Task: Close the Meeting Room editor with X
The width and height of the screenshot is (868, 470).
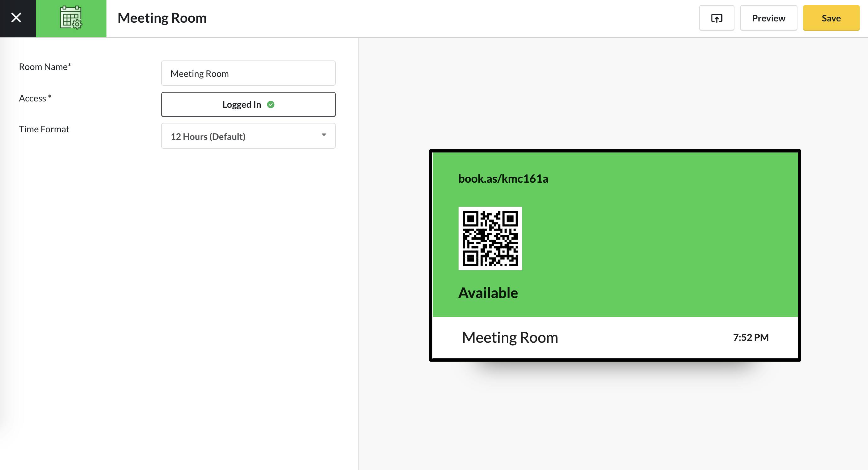Action: (16, 18)
